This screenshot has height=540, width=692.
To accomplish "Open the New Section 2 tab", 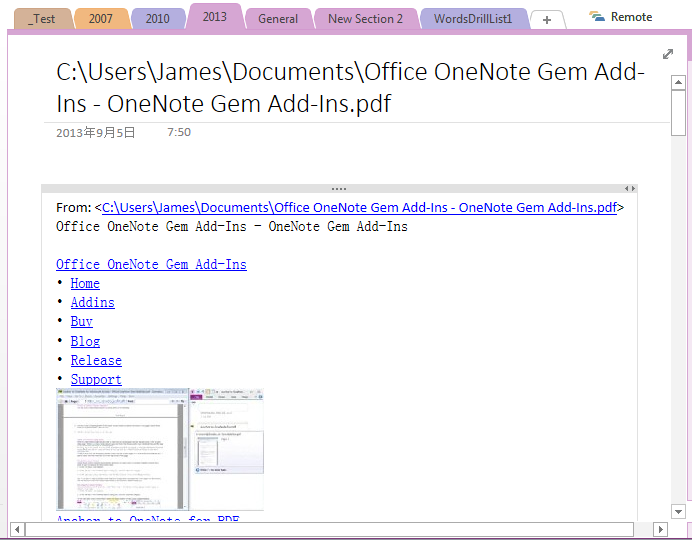I will (x=365, y=19).
